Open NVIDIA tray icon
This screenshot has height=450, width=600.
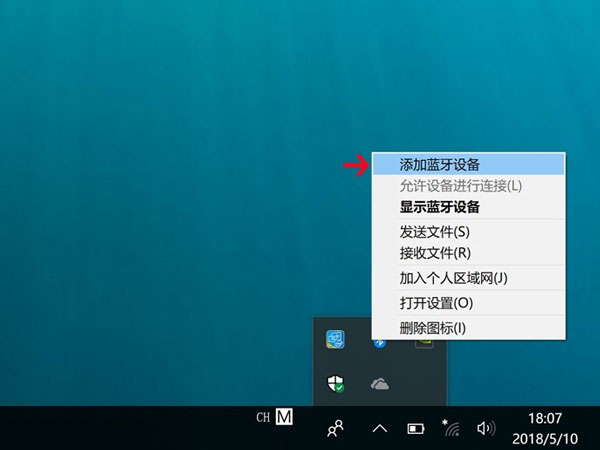point(424,342)
